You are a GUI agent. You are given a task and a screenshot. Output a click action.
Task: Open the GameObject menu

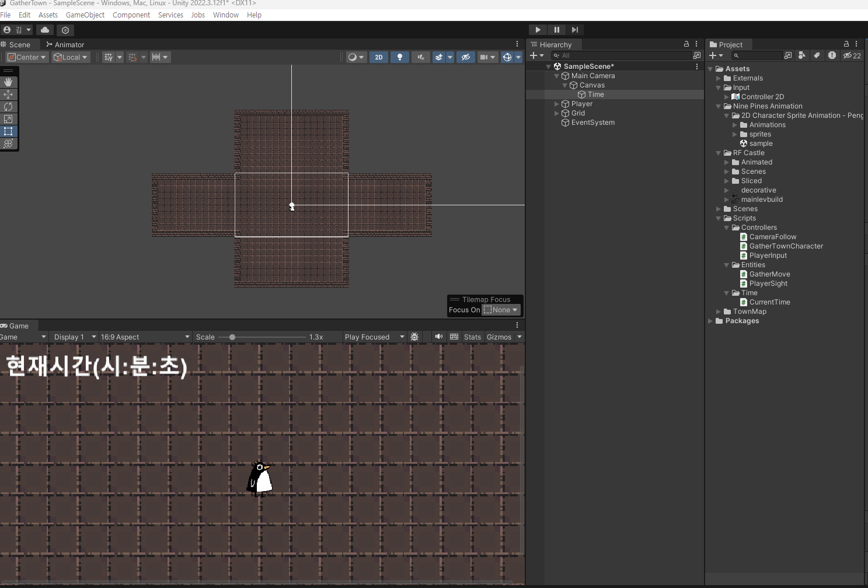pyautogui.click(x=85, y=15)
